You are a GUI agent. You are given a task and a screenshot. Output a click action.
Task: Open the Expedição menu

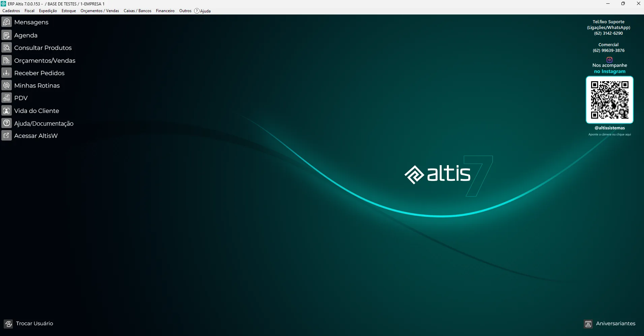[48, 11]
